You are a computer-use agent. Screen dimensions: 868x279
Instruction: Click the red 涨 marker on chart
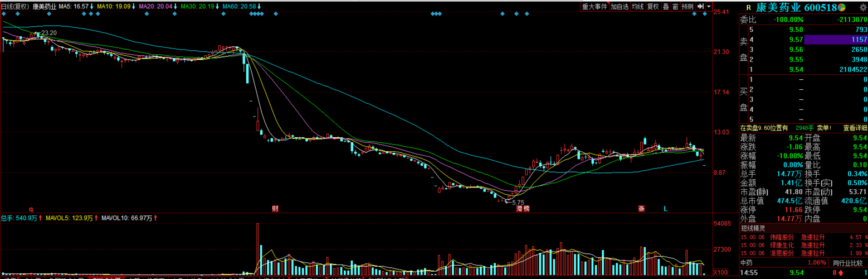[x=642, y=209]
